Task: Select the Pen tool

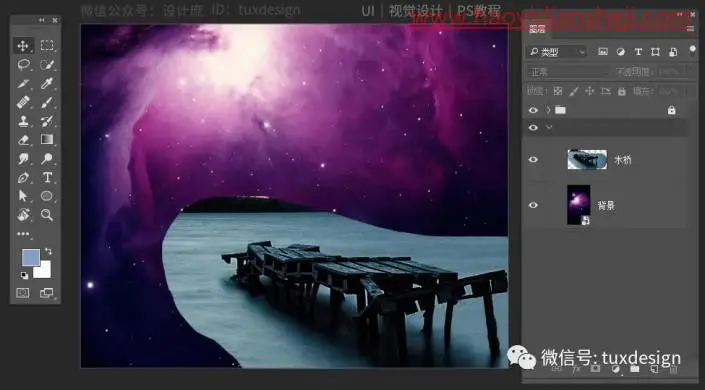Action: click(x=23, y=177)
